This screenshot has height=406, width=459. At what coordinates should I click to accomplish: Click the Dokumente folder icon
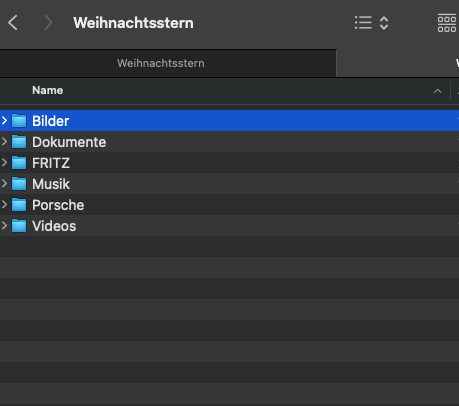coord(19,142)
